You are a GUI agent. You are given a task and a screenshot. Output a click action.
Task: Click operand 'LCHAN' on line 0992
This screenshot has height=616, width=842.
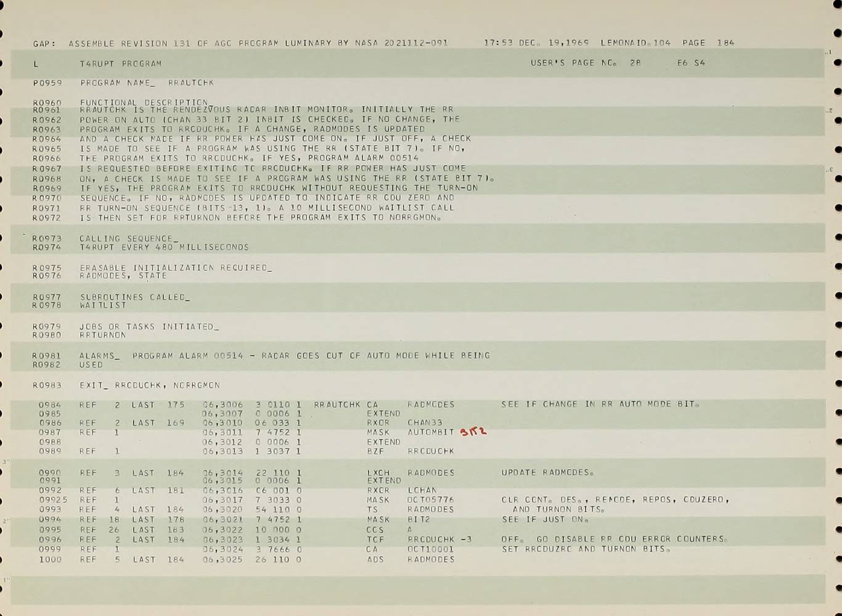422,490
